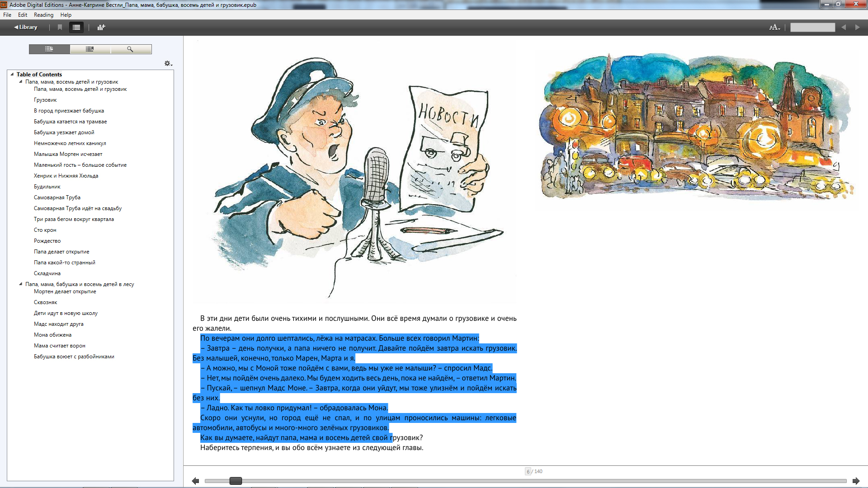868x488 pixels.
Task: Open the Help menu
Action: [x=66, y=15]
